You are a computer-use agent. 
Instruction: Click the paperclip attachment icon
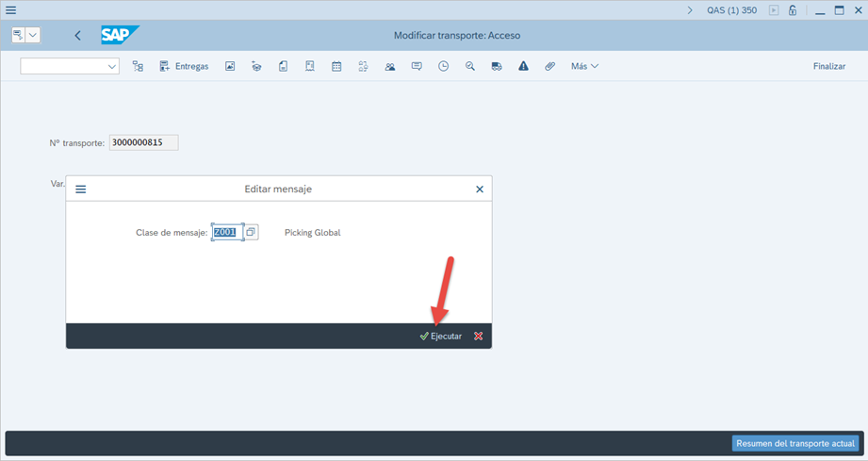tap(549, 67)
